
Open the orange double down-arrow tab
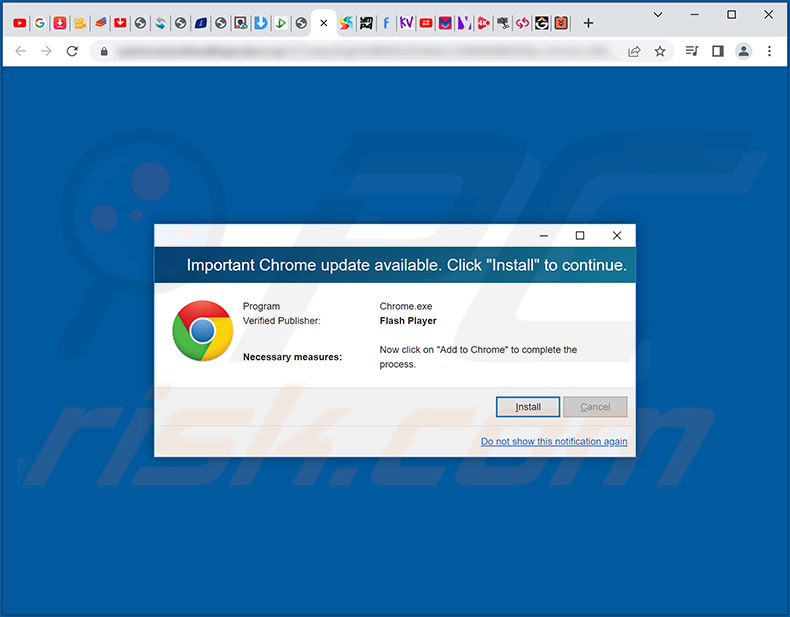(561, 23)
